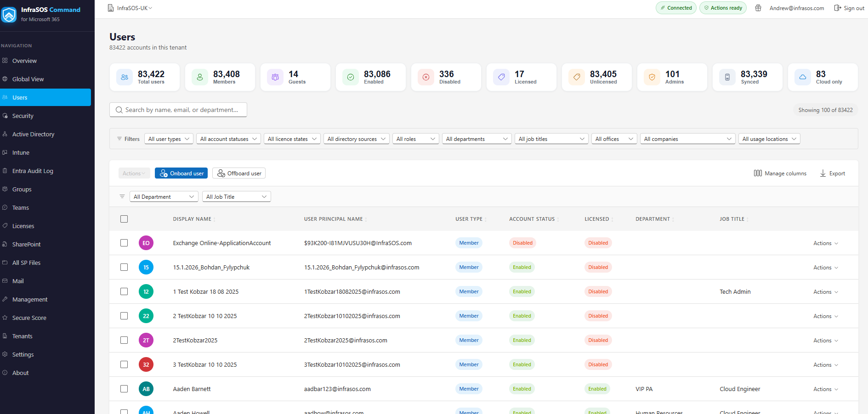Navigate to Secure Score page
This screenshot has height=414, width=868.
coord(45,318)
